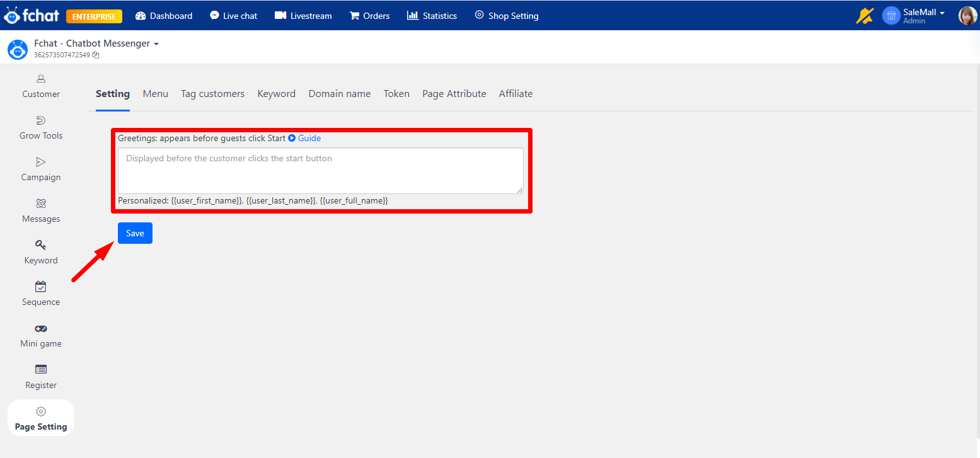980x458 pixels.
Task: Switch to the Tag customers tab
Action: click(x=212, y=94)
